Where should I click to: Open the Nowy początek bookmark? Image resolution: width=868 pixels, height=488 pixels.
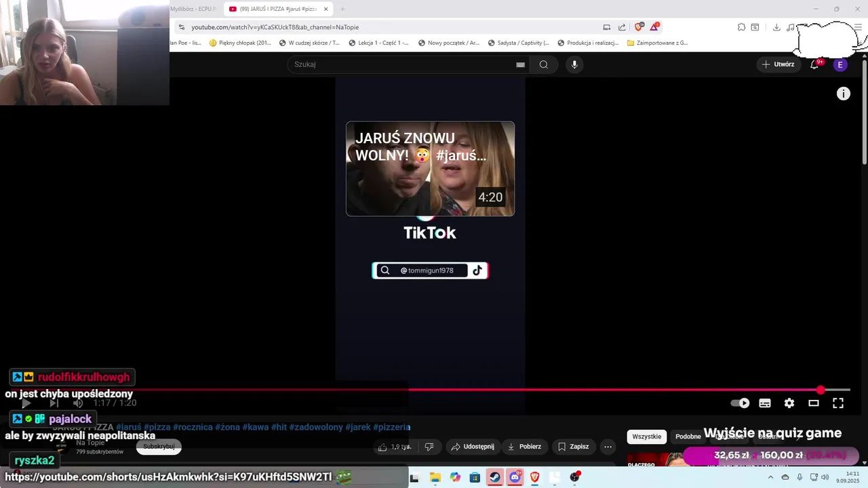click(449, 43)
